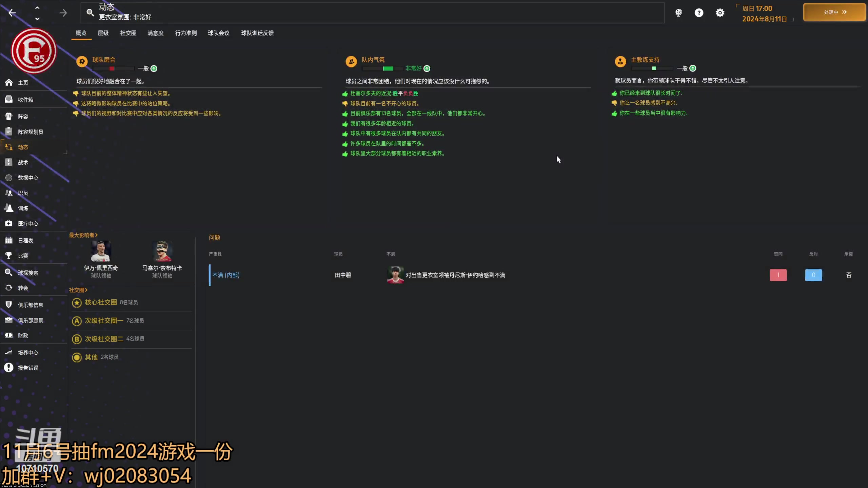The image size is (868, 488).
Task: Click the date 2024年8月11日
Action: (x=764, y=19)
